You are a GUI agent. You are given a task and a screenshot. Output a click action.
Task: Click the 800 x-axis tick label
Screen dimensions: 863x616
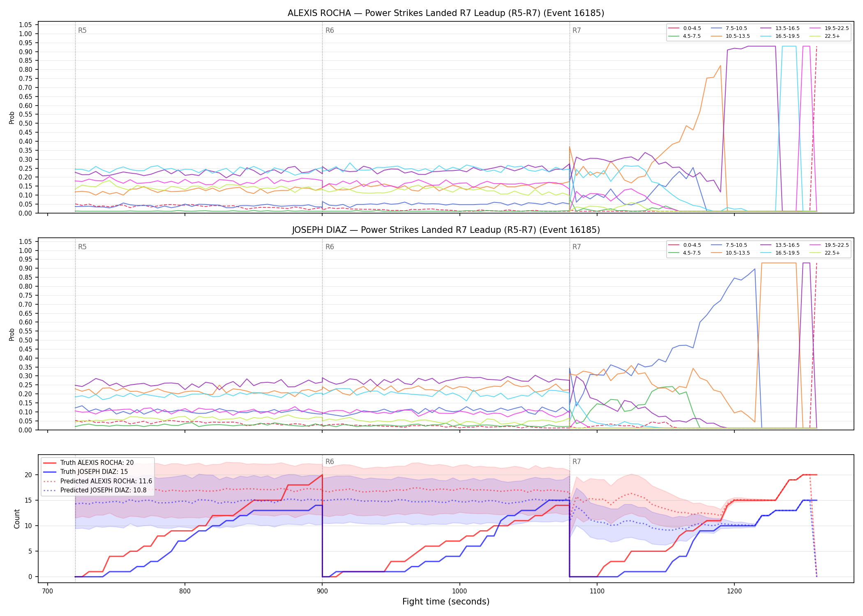point(185,591)
